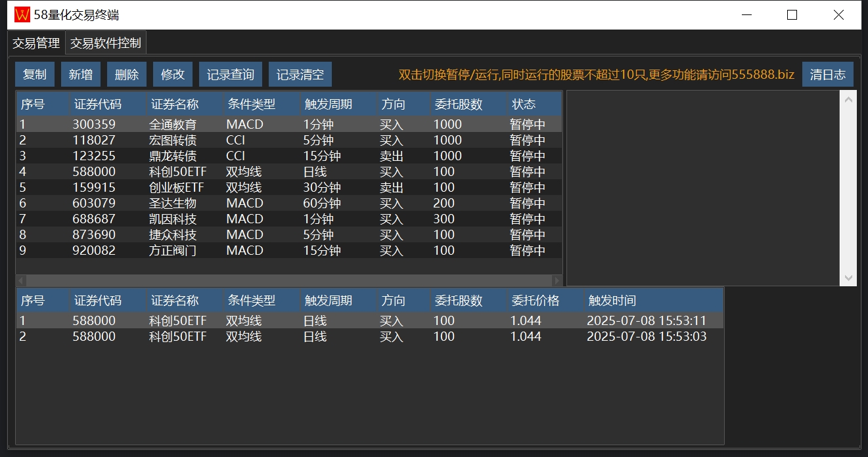Click the 删除 button
Screen dimensions: 868x457
tap(127, 75)
